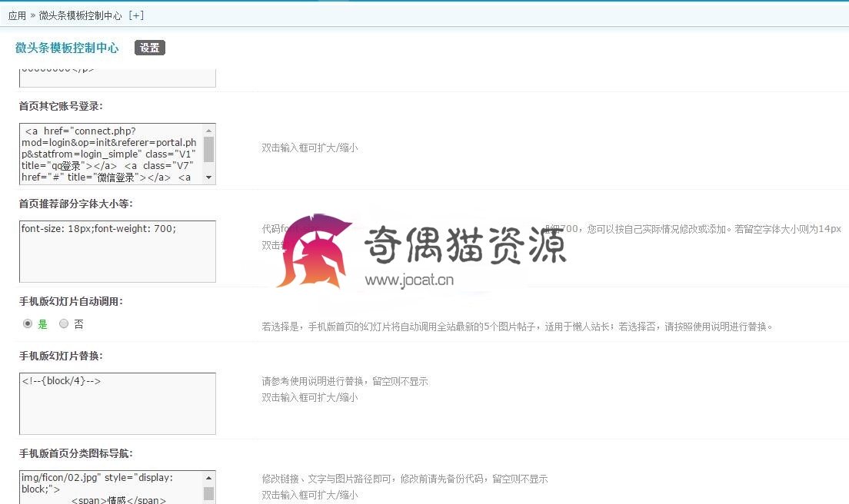Click the 手机版首页分类图标导航 label
The width and height of the screenshot is (849, 504).
tap(76, 453)
